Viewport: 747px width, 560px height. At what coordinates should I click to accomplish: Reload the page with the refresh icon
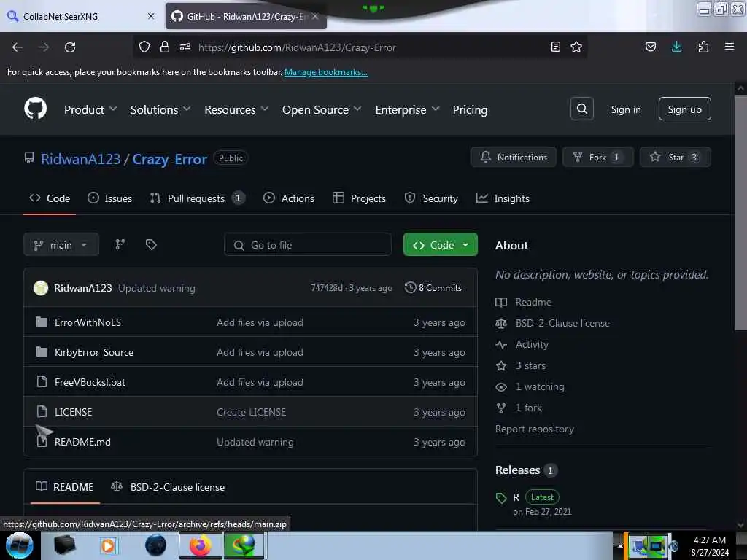[x=70, y=47]
